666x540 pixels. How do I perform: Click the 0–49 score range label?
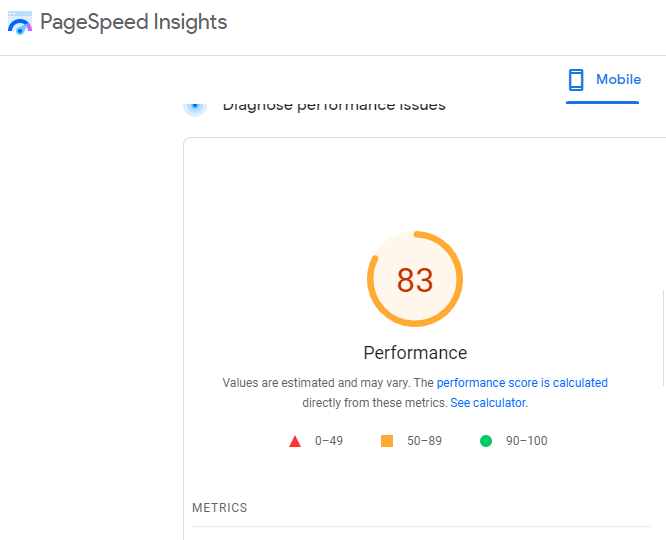pos(329,441)
